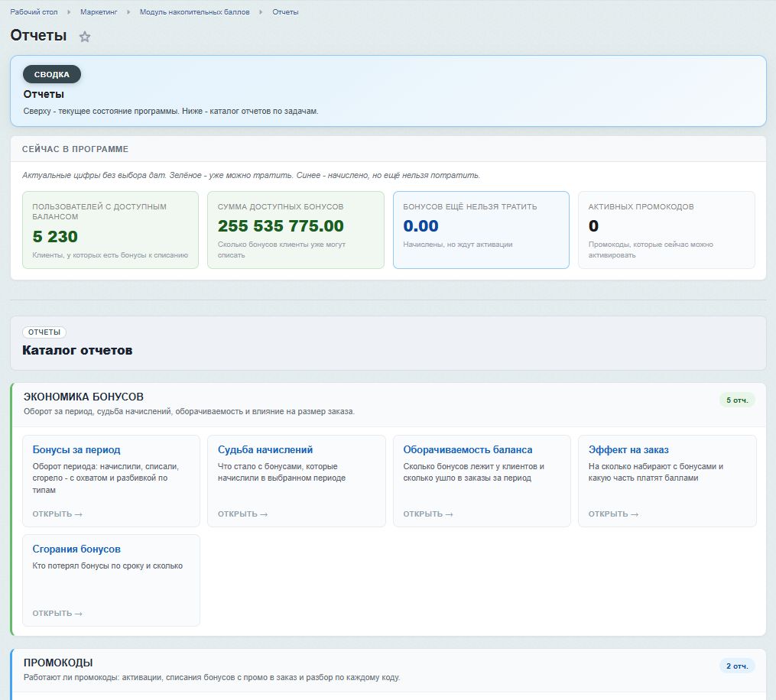Click the Отчеты breadcrumb item
Screen dimensions: 776x700
[286, 12]
